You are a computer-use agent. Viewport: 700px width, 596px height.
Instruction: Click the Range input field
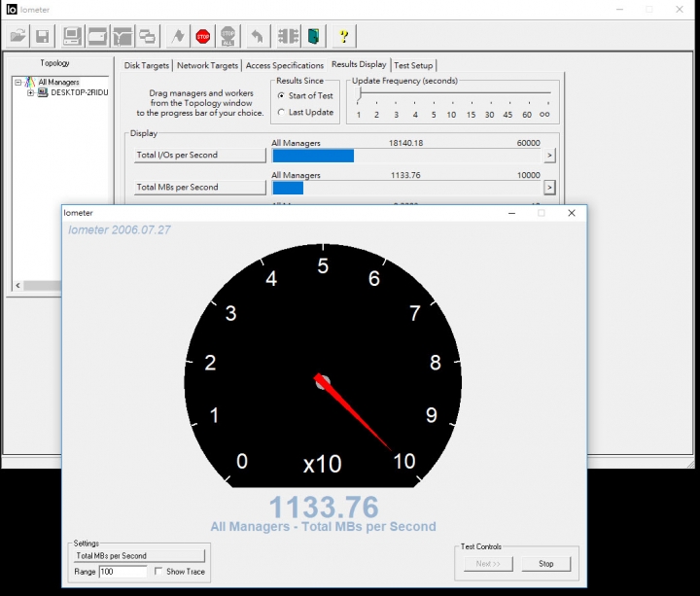tap(122, 572)
